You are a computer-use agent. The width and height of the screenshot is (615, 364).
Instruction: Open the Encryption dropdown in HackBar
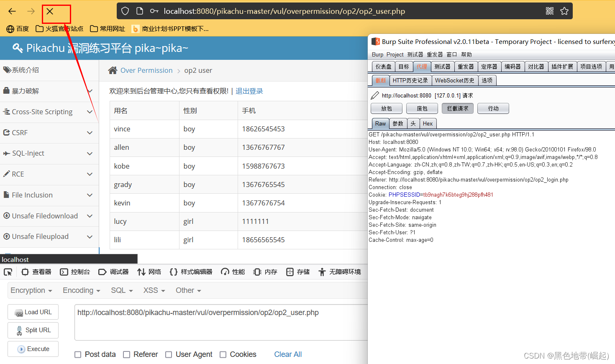click(31, 290)
